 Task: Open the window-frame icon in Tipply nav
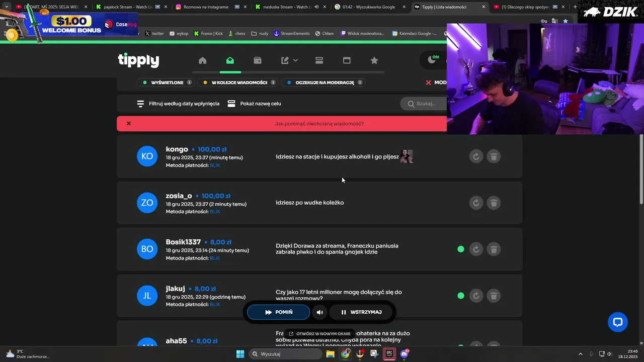click(347, 60)
